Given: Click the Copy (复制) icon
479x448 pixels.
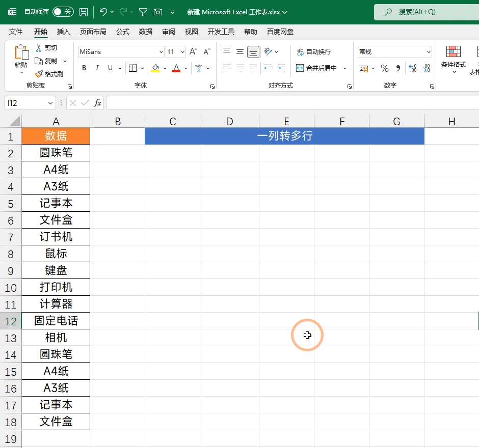Looking at the screenshot, I should (x=48, y=61).
